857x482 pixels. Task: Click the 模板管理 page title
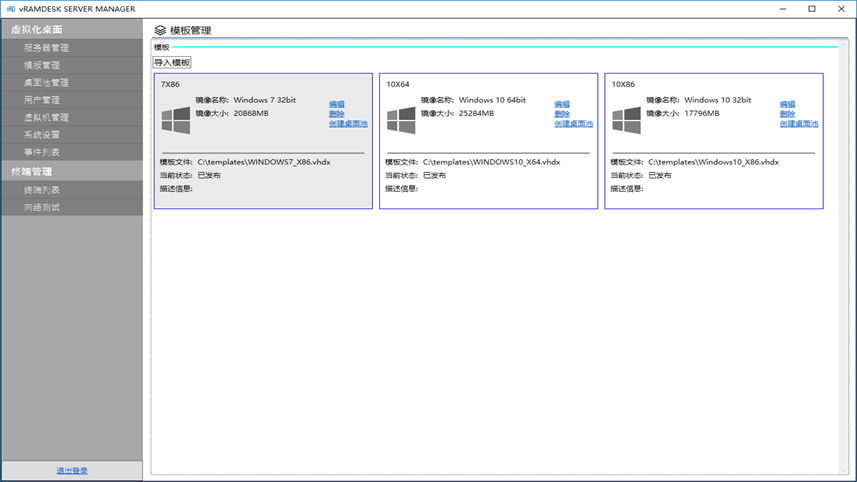tap(190, 31)
